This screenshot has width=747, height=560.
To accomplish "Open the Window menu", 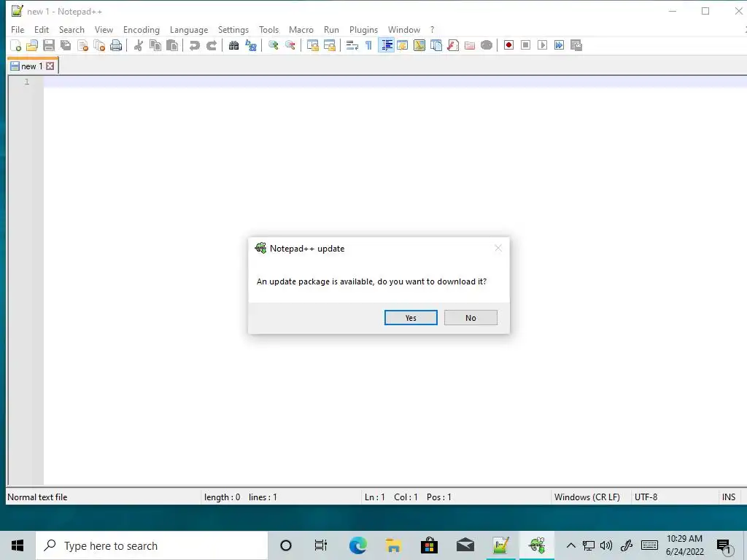I will click(403, 29).
